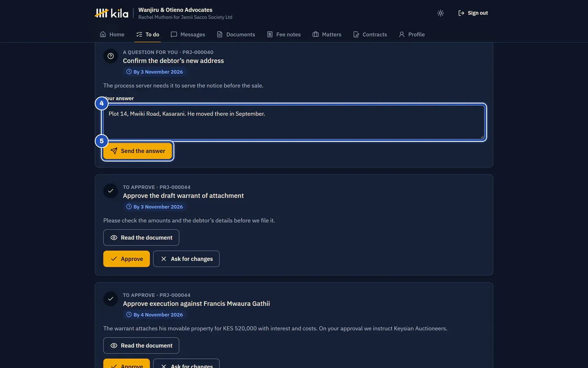Image resolution: width=588 pixels, height=368 pixels.
Task: Click Rachel Muthoni for Jamii Sacco Society Ltd
Action: tap(185, 17)
